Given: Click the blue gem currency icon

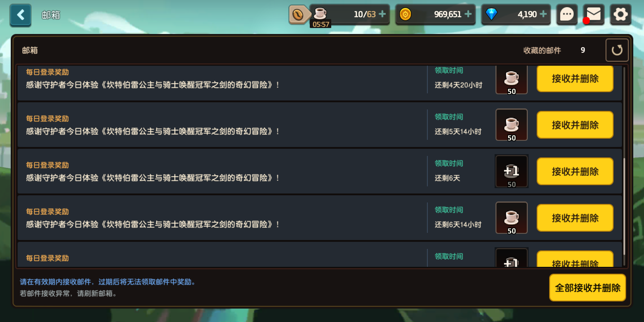Looking at the screenshot, I should (491, 14).
